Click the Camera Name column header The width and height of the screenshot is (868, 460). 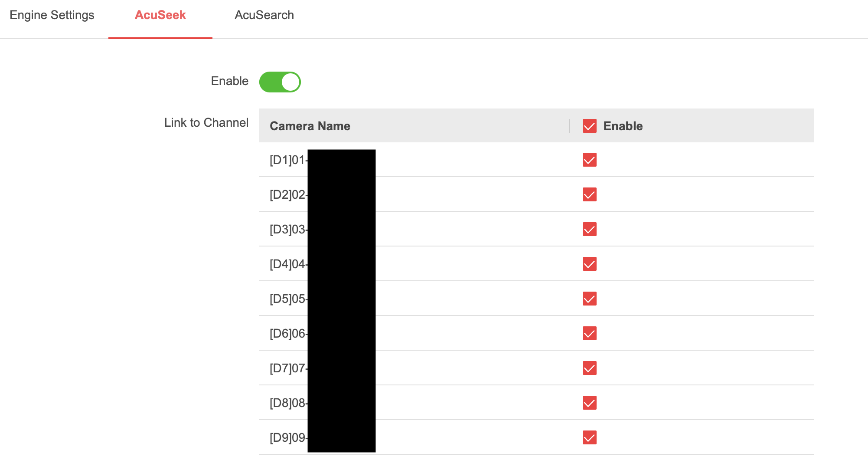[310, 126]
